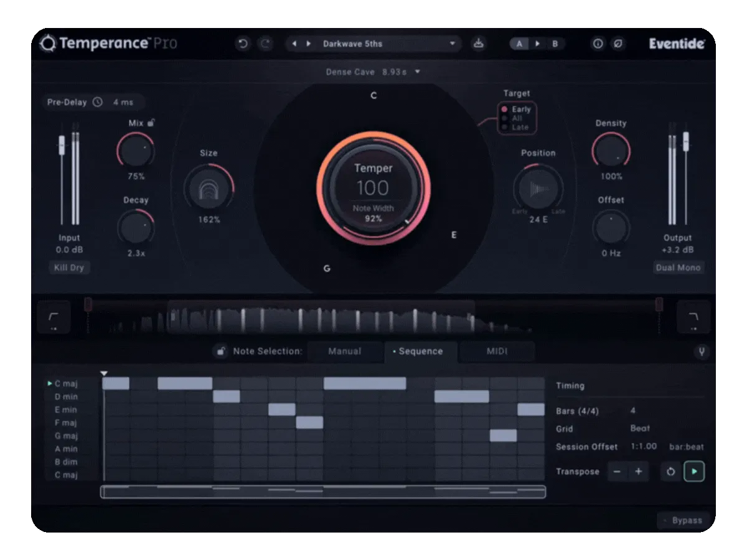
Task: Switch to the Sequence tab
Action: click(421, 352)
